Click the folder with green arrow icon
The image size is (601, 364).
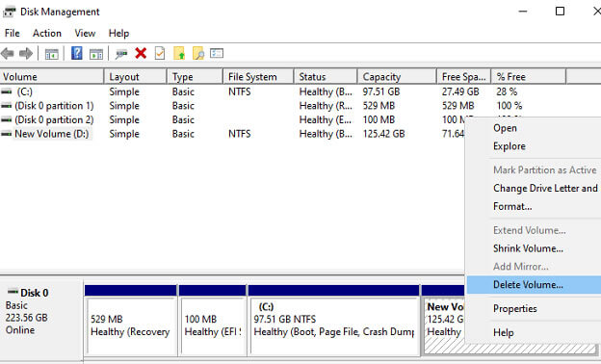[x=179, y=53]
